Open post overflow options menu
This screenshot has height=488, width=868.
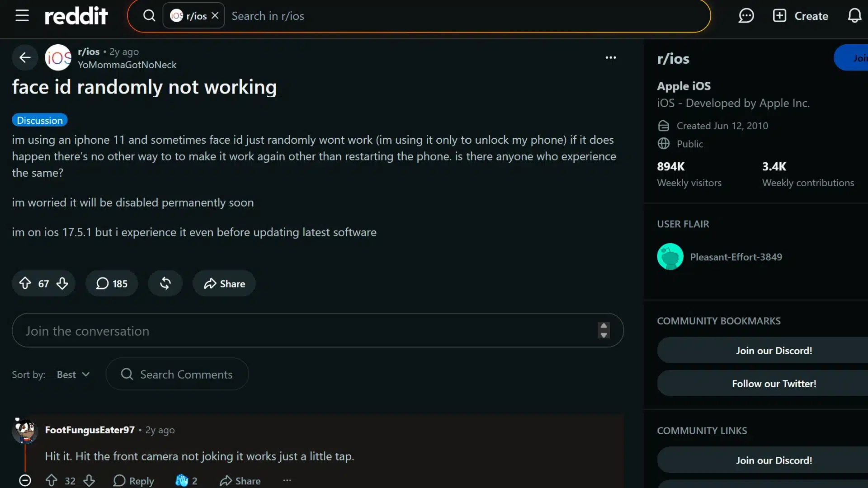(x=611, y=57)
